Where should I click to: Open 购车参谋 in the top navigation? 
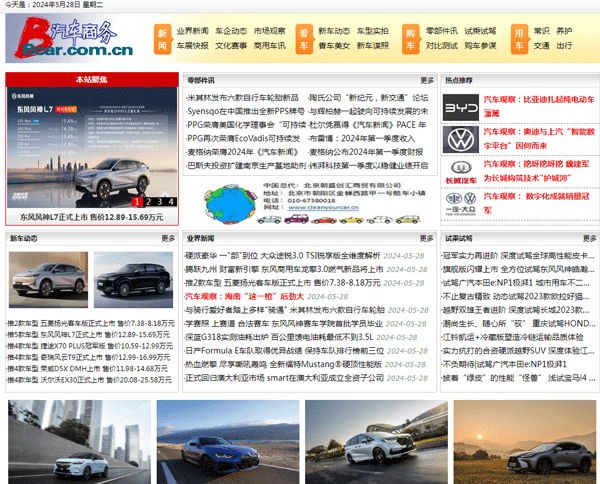coord(480,46)
